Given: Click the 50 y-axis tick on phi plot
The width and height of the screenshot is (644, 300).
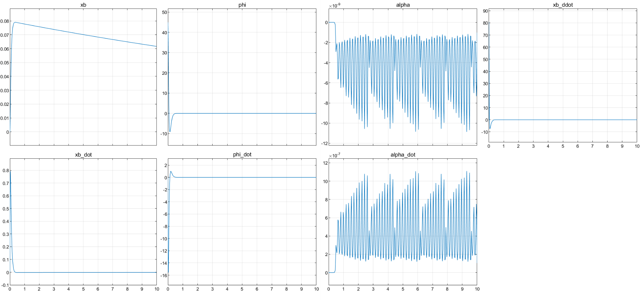Looking at the screenshot, I should tap(164, 12).
